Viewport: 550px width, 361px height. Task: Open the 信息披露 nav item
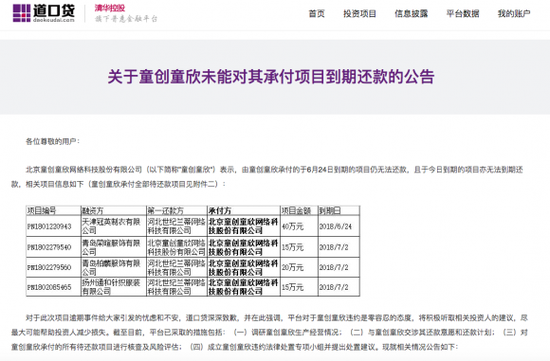coord(411,14)
